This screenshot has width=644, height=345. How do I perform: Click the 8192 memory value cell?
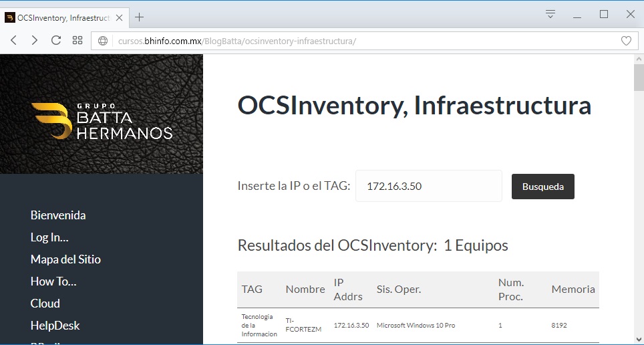point(559,325)
